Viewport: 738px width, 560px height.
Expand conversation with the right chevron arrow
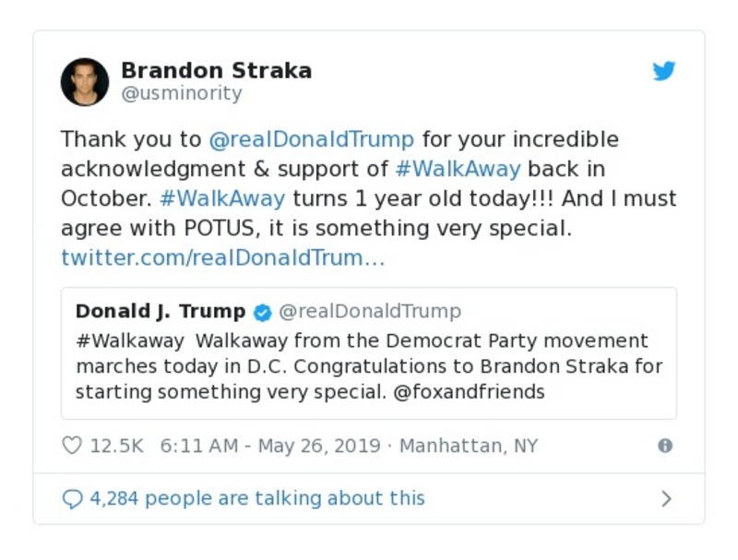tap(666, 499)
